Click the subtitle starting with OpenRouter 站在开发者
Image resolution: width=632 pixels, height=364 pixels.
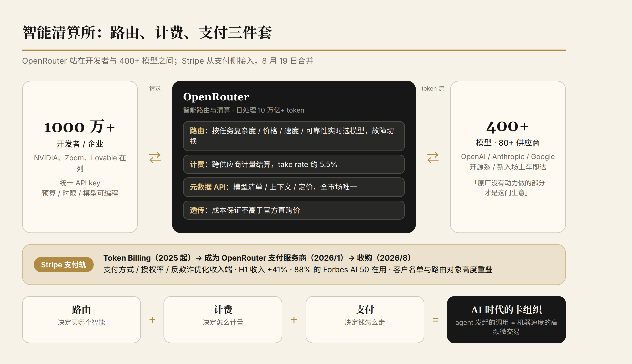pyautogui.click(x=168, y=61)
